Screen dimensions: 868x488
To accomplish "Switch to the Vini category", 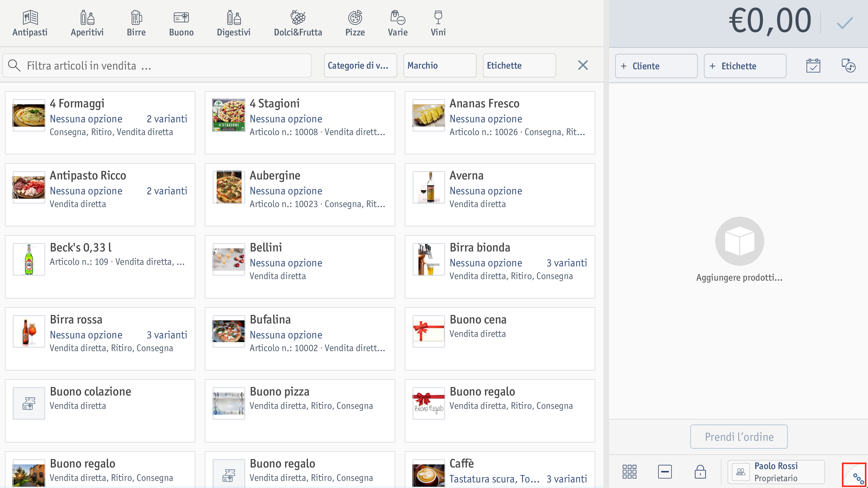I will click(438, 23).
